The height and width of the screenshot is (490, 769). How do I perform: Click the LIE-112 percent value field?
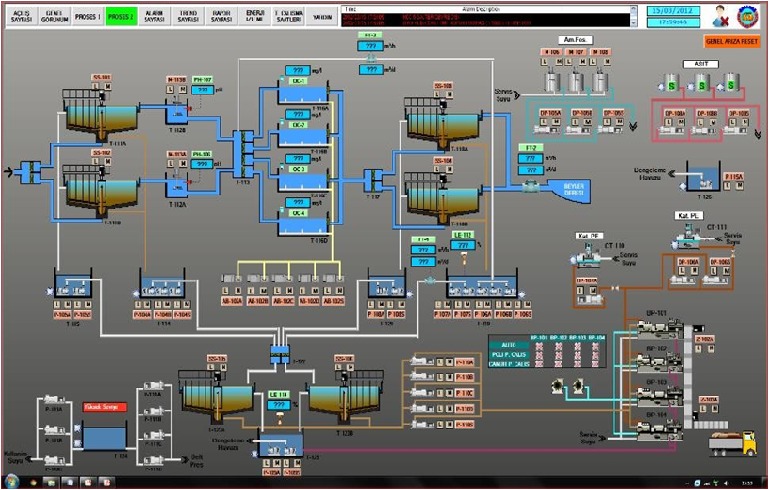pos(463,244)
